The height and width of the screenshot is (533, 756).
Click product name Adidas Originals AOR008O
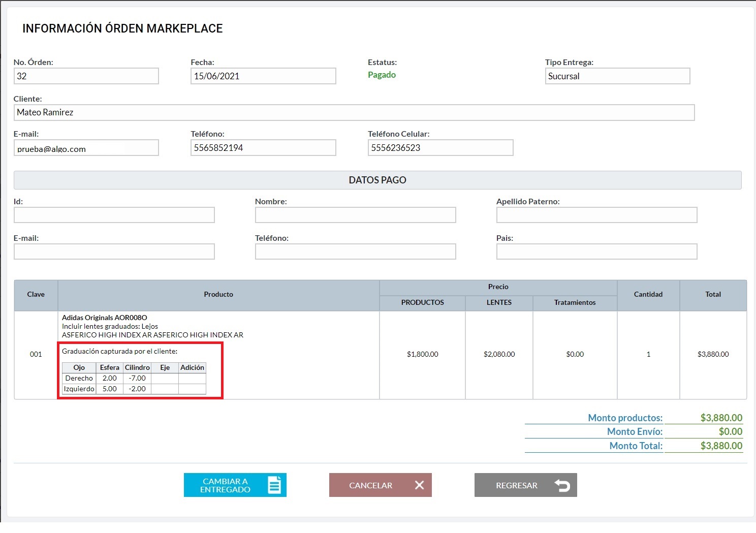104,318
